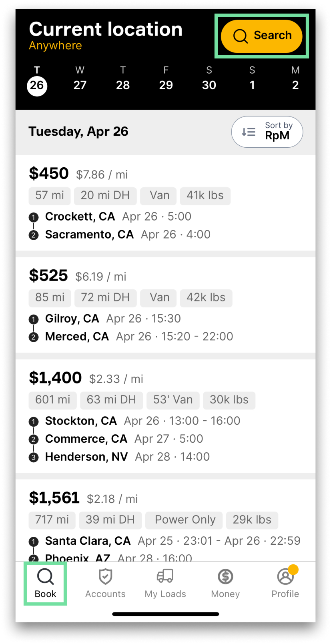Tap the Current location heading
Image resolution: width=331 pixels, height=644 pixels.
coord(106,29)
